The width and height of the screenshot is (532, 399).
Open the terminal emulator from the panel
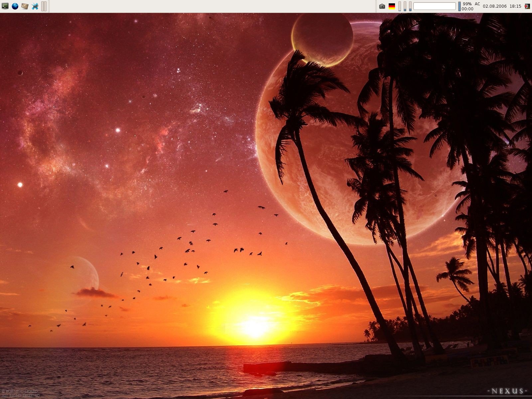coord(5,5)
